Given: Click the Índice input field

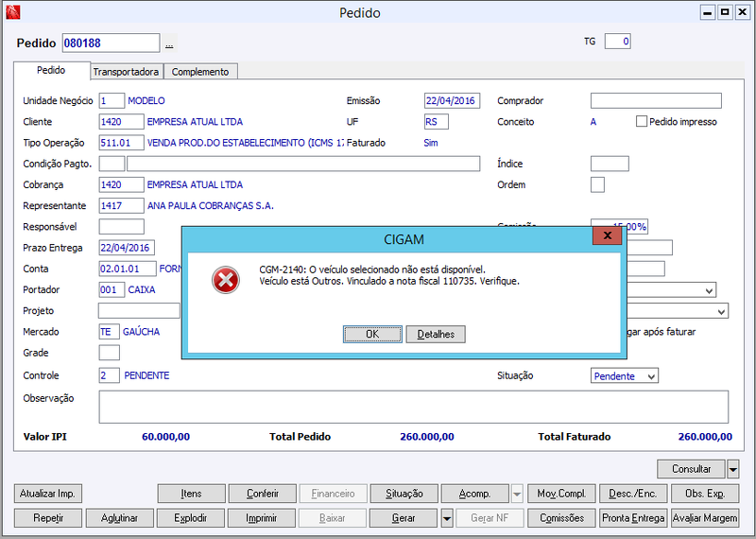Looking at the screenshot, I should (x=610, y=164).
